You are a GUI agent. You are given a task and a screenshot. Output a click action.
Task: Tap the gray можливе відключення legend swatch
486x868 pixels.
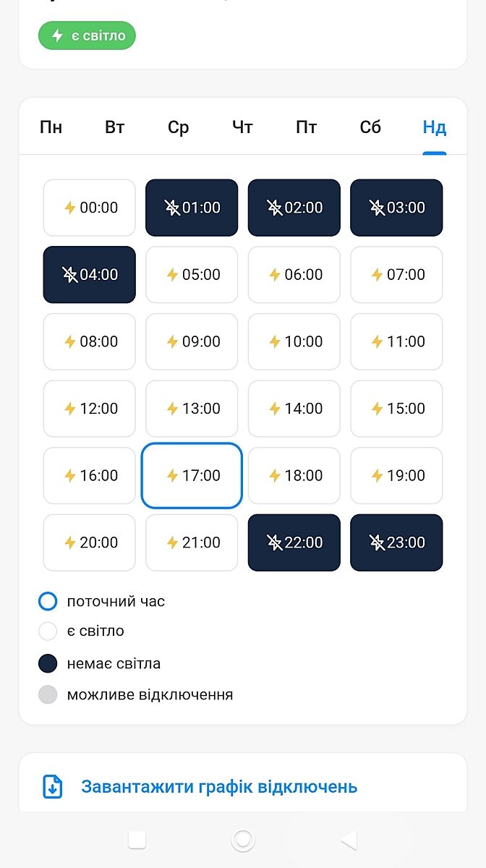pos(48,695)
